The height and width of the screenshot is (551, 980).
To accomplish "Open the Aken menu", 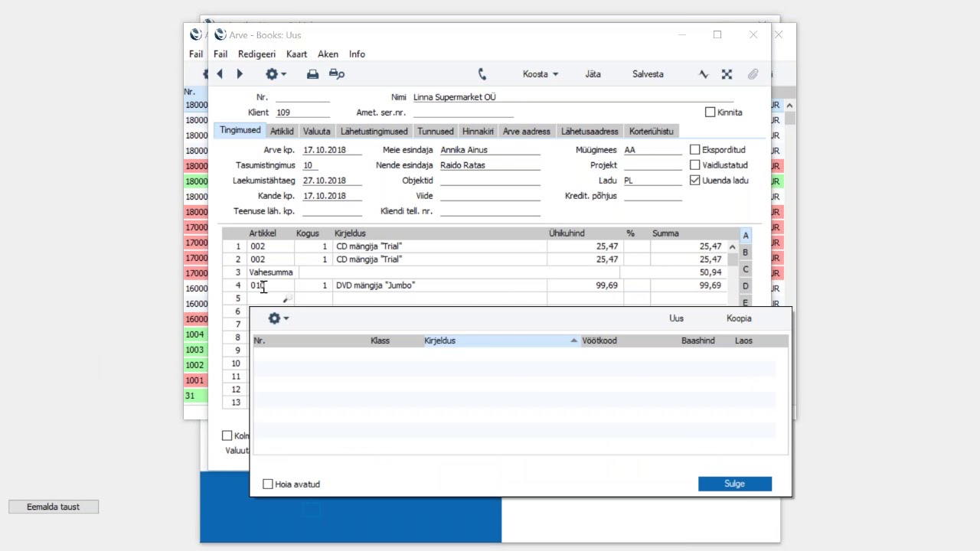I will pos(328,54).
